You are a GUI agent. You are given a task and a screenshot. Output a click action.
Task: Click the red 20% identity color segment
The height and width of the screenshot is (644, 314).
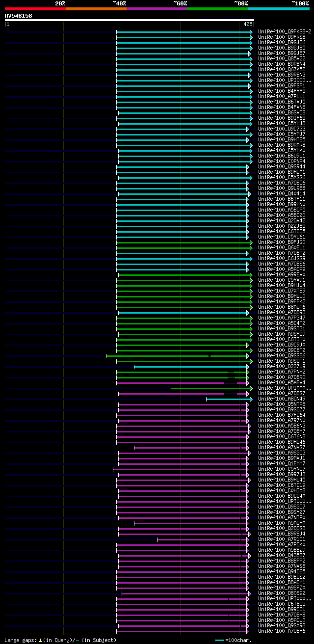pos(35,9)
